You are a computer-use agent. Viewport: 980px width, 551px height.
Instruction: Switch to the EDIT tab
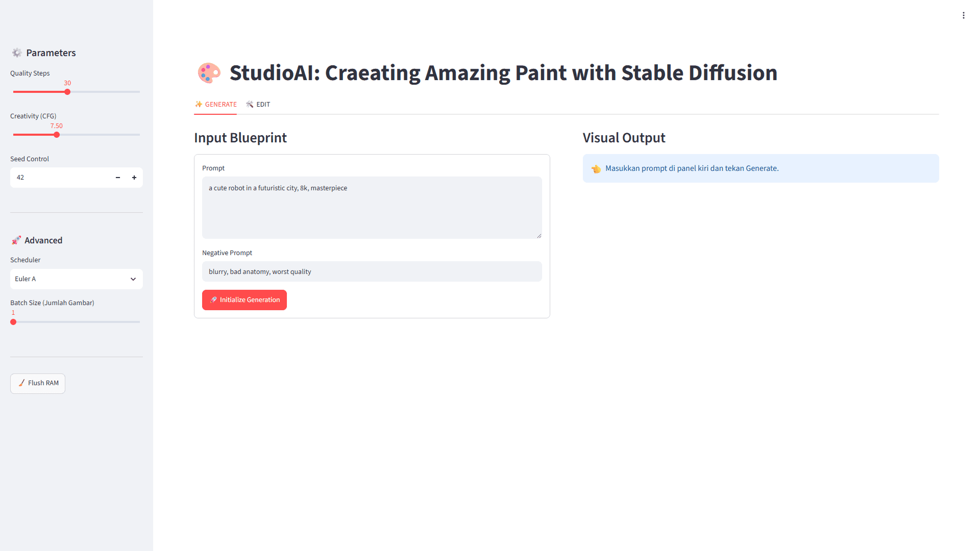258,104
